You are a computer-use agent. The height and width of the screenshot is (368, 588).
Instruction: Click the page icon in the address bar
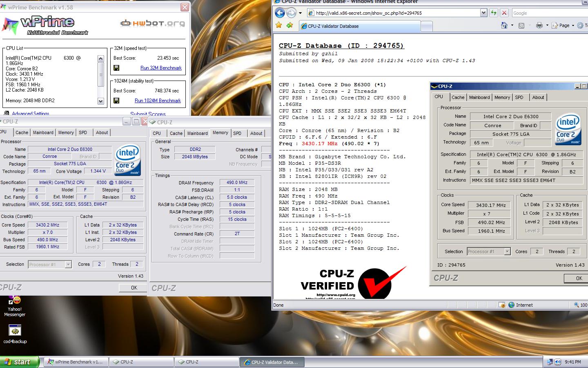tap(311, 13)
